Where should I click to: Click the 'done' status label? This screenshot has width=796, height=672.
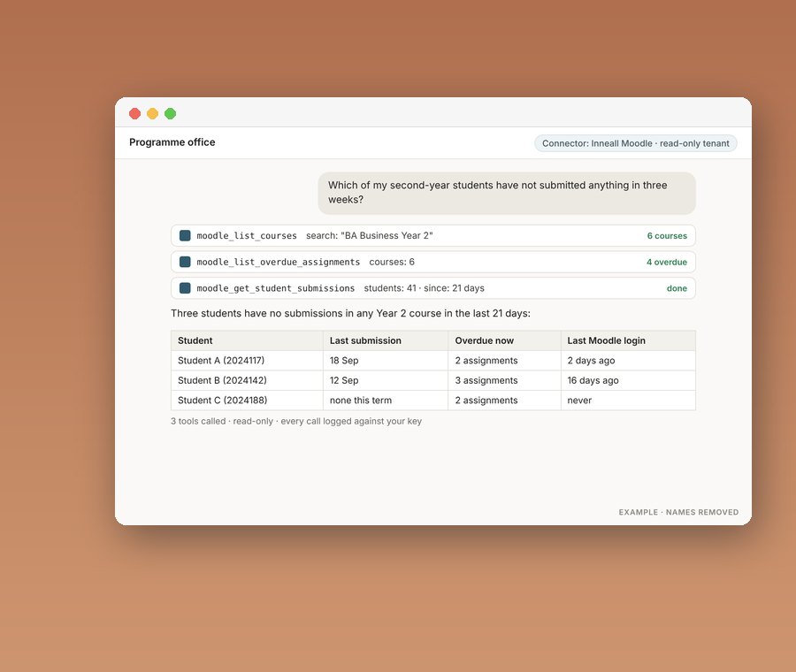tap(677, 288)
